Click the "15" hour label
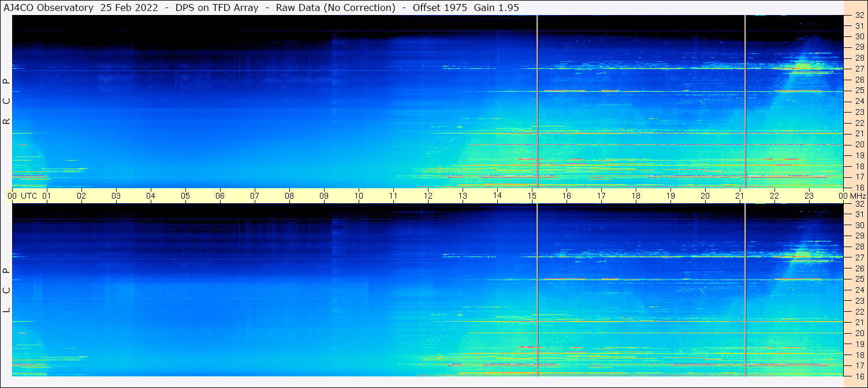 (x=532, y=196)
